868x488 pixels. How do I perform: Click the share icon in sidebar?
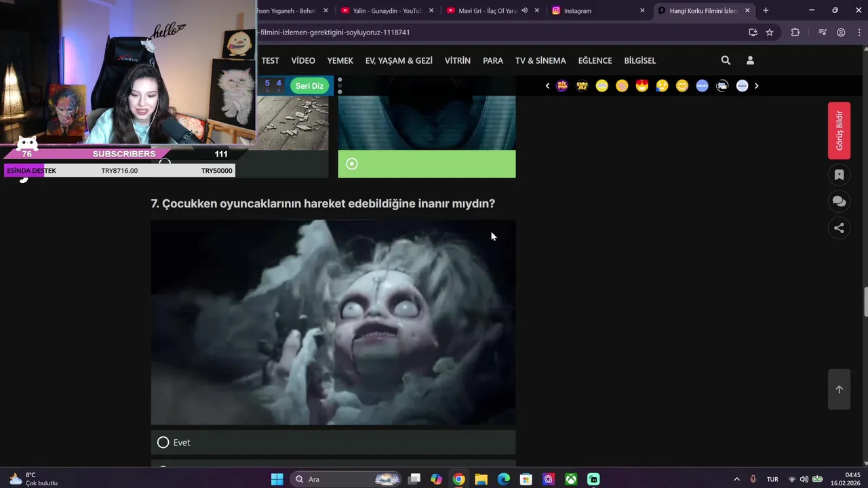pos(839,228)
